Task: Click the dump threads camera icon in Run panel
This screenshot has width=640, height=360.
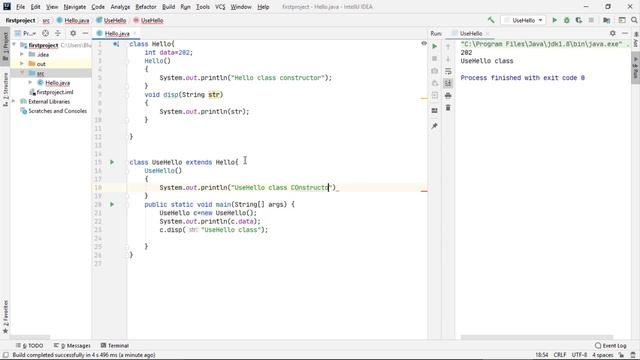Action: (434, 71)
